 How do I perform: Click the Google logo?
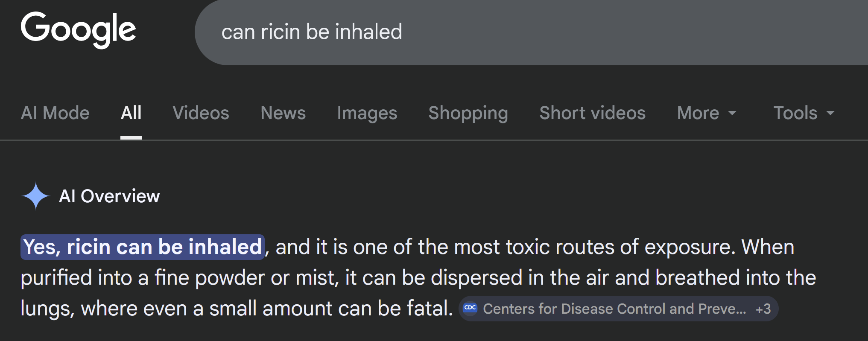[78, 30]
